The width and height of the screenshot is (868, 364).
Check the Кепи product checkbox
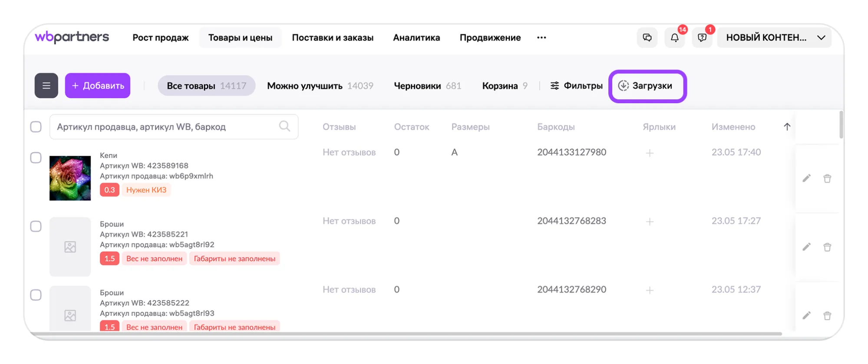[x=36, y=157]
